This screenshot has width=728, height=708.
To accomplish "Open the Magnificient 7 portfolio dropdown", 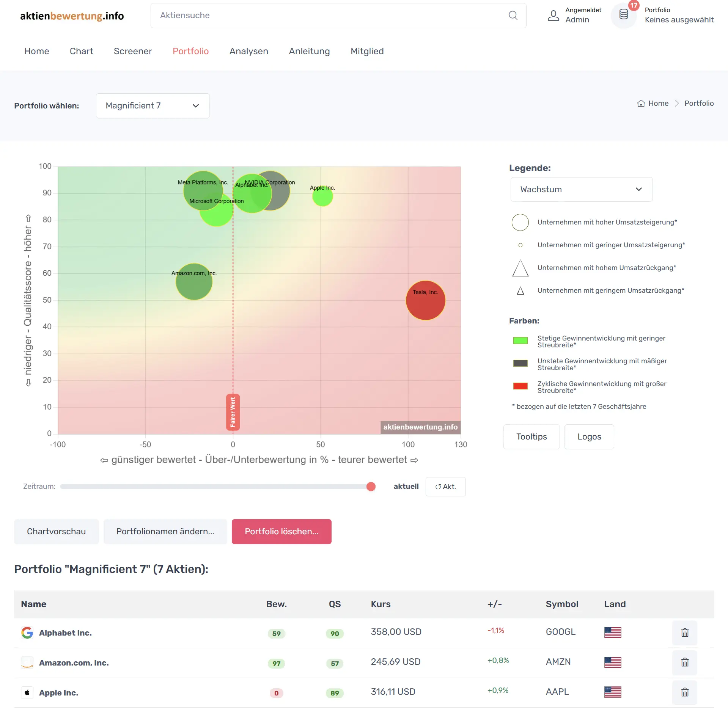I will coord(153,106).
